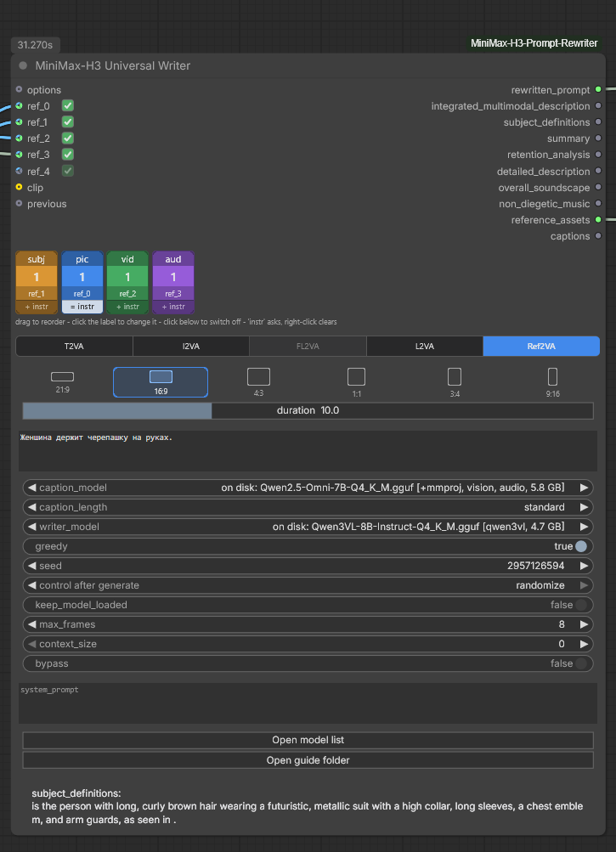Open guide folder button
The image size is (616, 852).
coord(308,760)
